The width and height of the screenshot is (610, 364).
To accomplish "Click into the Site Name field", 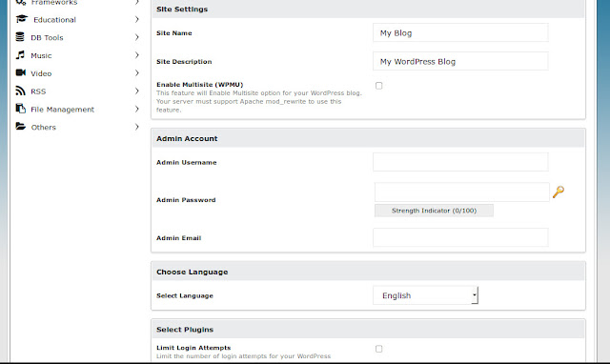I will pos(460,32).
